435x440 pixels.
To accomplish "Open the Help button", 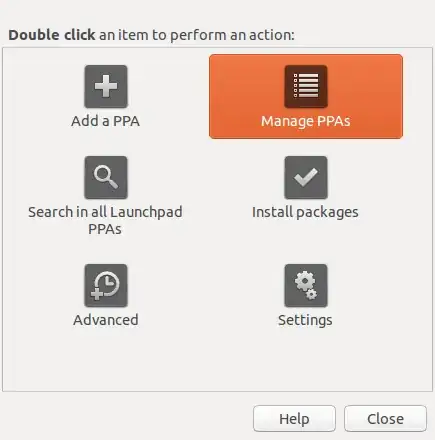I will (x=294, y=419).
